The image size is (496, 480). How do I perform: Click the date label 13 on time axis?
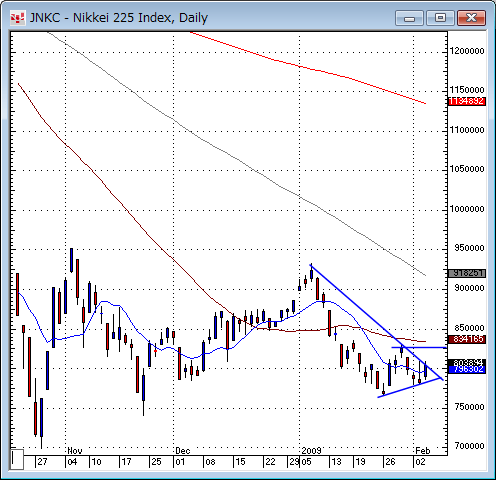(336, 462)
